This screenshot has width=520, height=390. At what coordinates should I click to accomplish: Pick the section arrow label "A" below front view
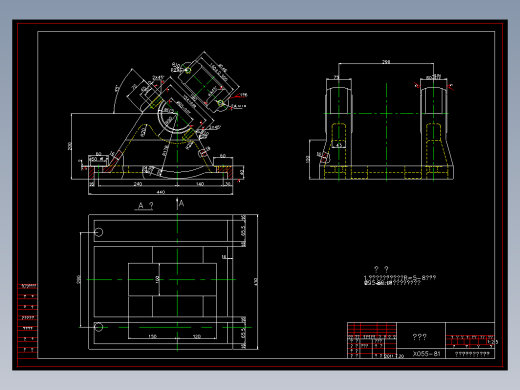[x=181, y=203]
